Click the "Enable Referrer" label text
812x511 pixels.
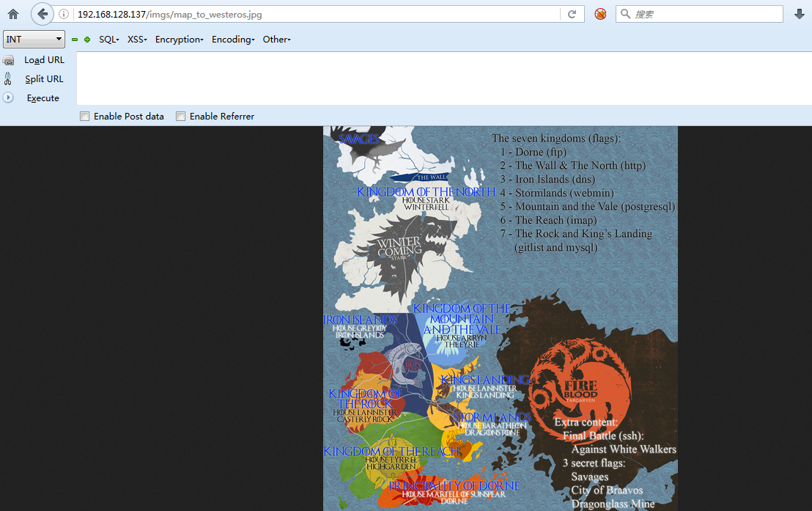coord(222,117)
